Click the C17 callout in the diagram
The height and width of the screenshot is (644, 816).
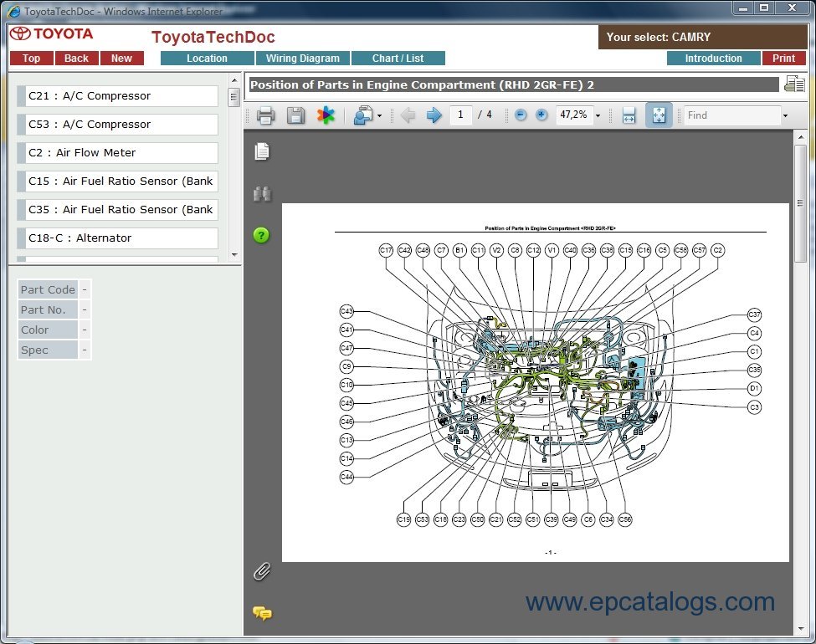pos(386,250)
